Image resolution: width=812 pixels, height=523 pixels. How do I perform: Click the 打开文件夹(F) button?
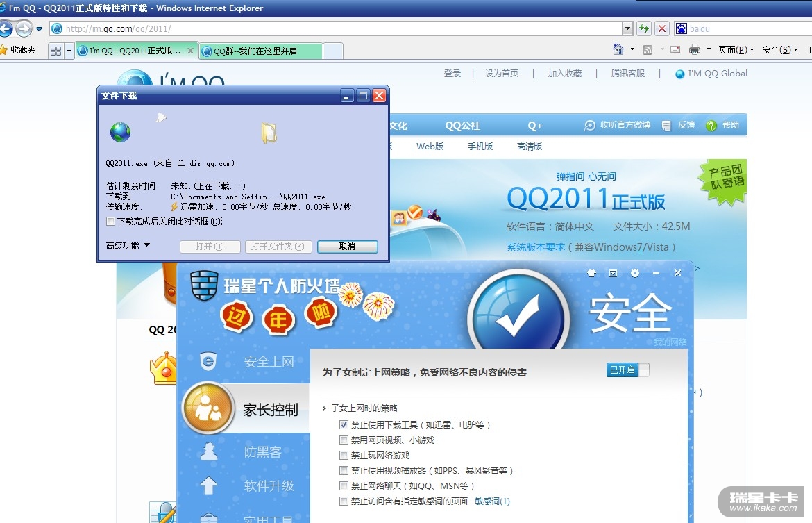(x=278, y=247)
